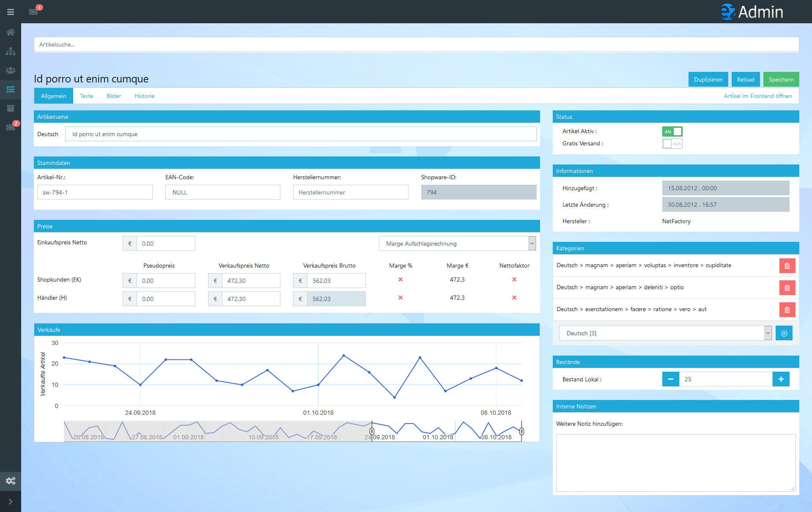Click Marge % red cross for Shopkunden
Viewport: 812px width, 512px height.
[401, 279]
